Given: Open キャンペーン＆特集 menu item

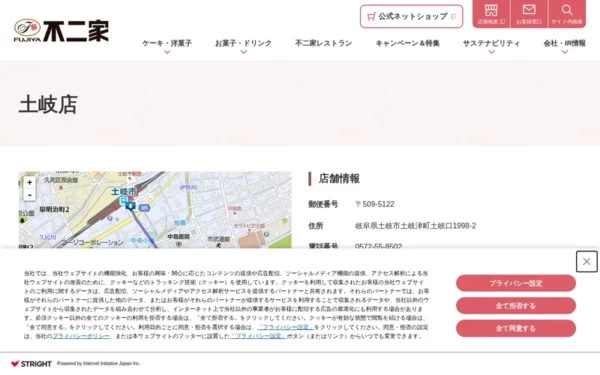Looking at the screenshot, I should click(x=408, y=43).
